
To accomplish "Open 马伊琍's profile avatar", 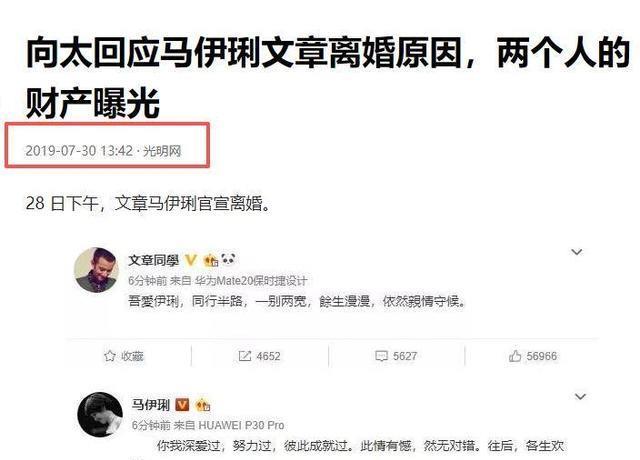I will coord(100,415).
